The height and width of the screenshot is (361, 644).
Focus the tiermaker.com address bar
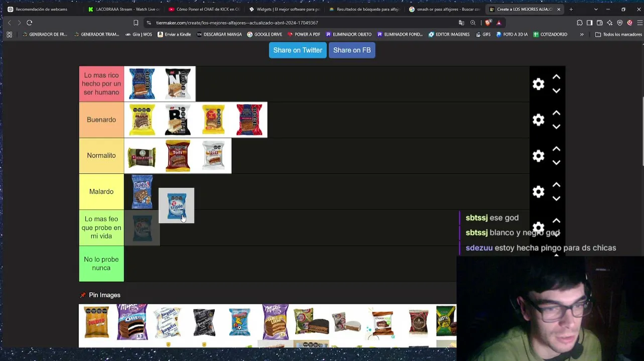pyautogui.click(x=237, y=23)
